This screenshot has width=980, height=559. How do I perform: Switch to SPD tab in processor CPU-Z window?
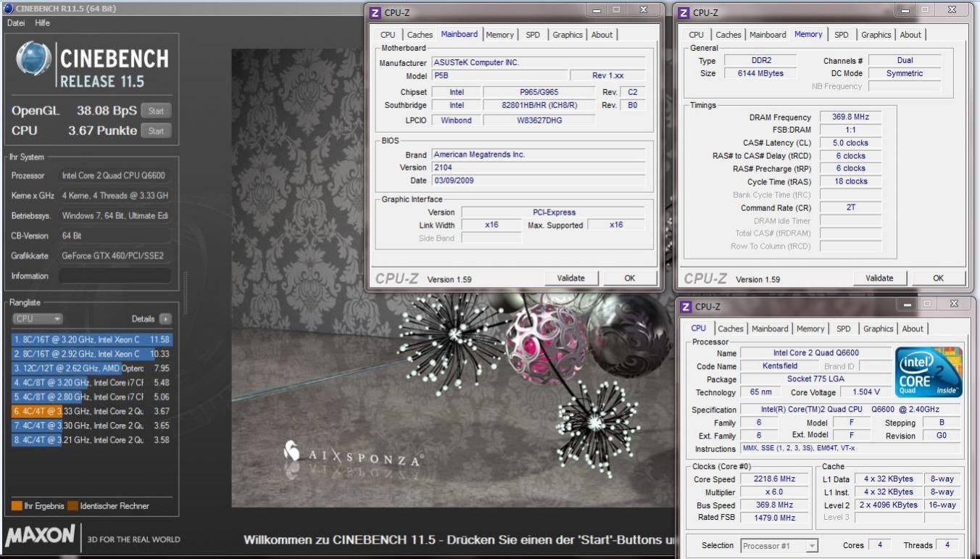(844, 329)
